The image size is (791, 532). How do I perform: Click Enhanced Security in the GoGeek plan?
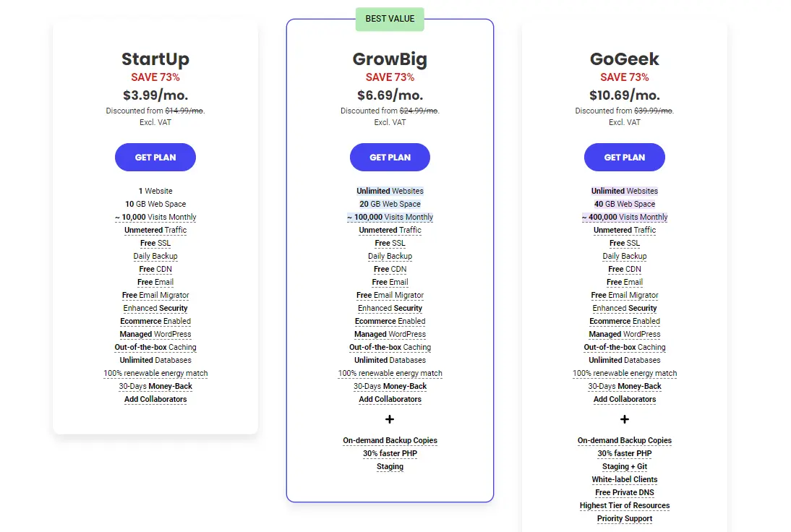coord(624,308)
